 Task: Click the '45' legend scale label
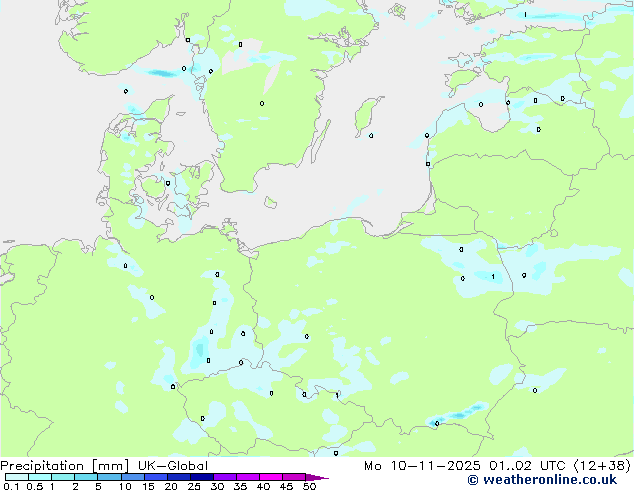(286, 486)
